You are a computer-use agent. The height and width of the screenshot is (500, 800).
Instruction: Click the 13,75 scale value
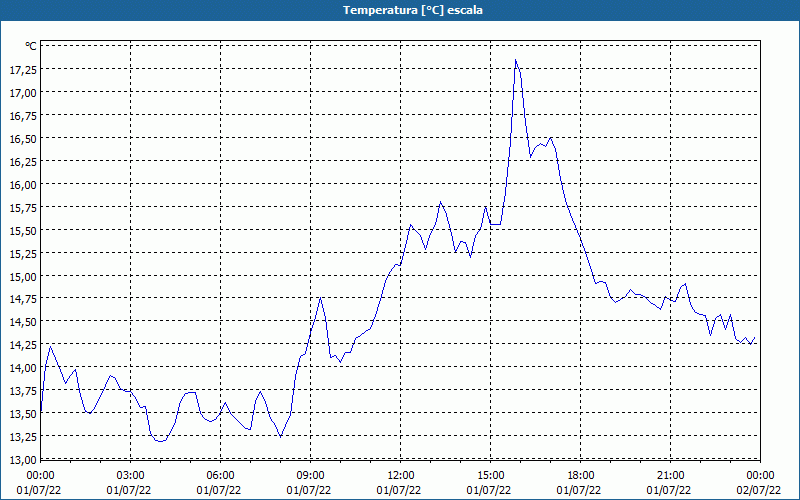23,391
